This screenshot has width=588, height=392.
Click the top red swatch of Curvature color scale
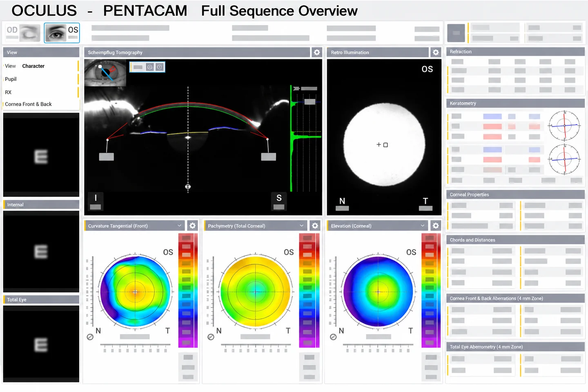tap(186, 238)
